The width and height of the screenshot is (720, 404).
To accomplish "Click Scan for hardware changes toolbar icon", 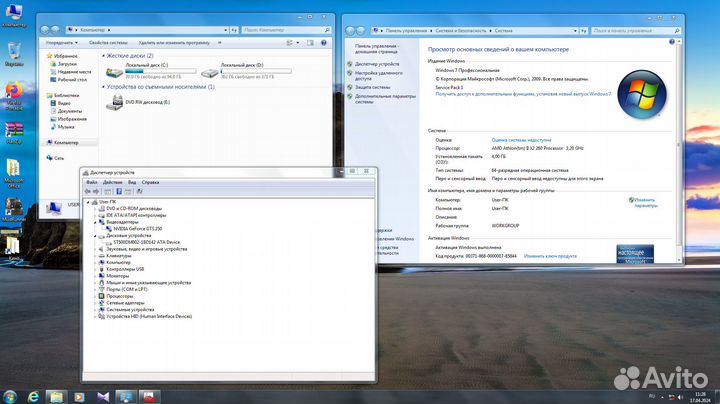I will click(x=139, y=191).
